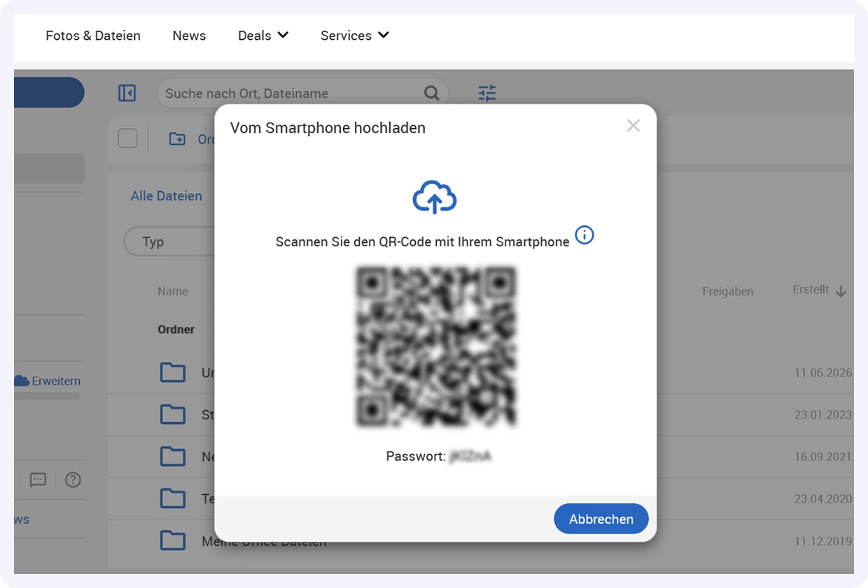Collapse the sidebar with the panel icon
The height and width of the screenshot is (588, 868).
127,93
